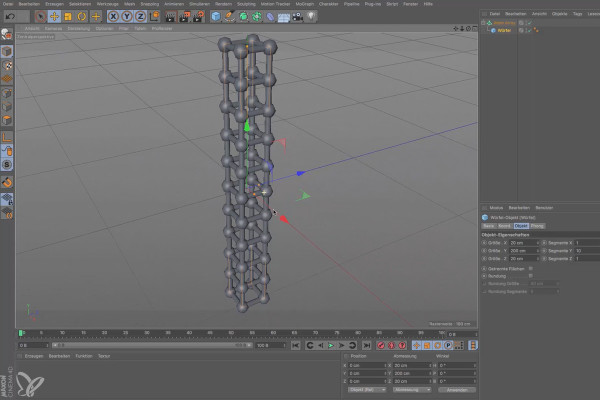The width and height of the screenshot is (600, 400).
Task: Click the Größe . Y input field
Action: 523,251
